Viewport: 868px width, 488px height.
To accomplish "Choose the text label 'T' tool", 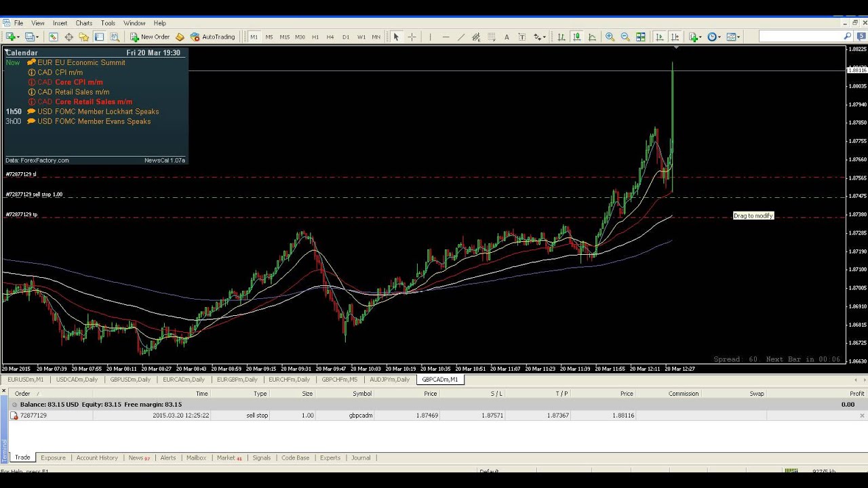I will click(x=522, y=37).
